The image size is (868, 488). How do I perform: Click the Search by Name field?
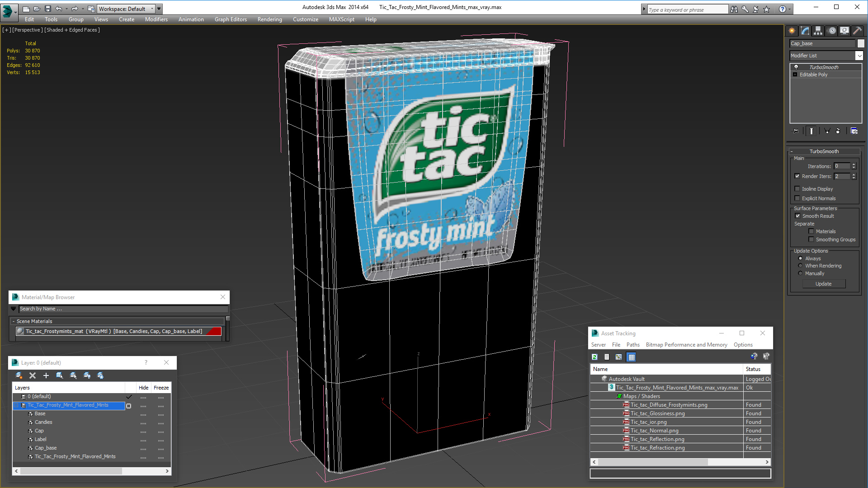pos(123,309)
